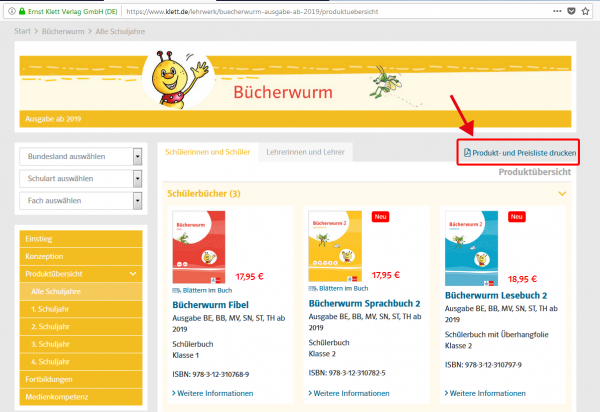Open Einstieg in the sidebar menu
The image size is (600, 412).
tap(81, 239)
